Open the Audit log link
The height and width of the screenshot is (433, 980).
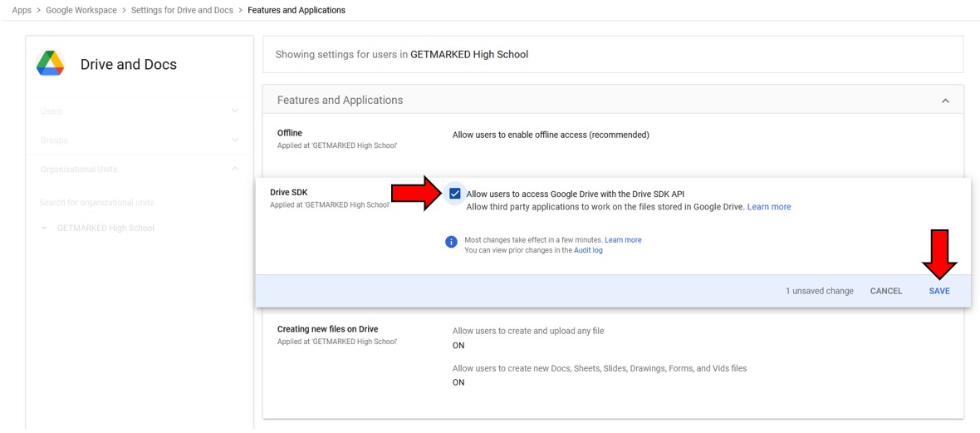(x=588, y=250)
